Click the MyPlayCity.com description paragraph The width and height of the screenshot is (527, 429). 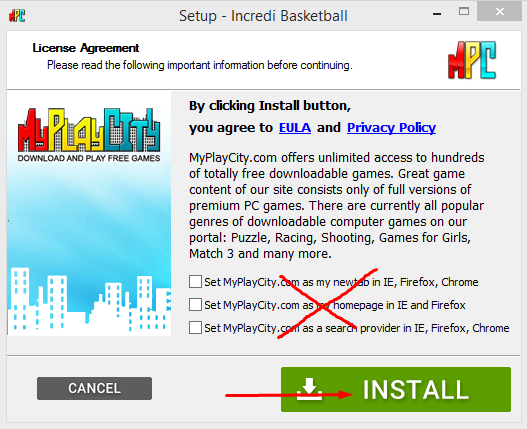coord(336,205)
